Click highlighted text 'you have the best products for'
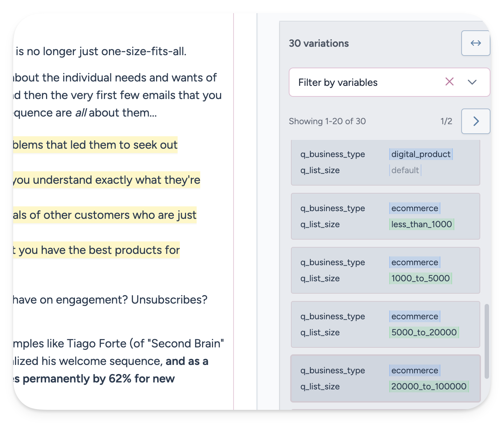This screenshot has height=423, width=504. 99,250
